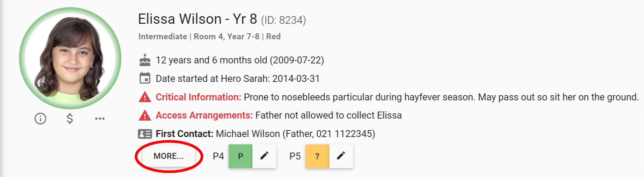Toggle the yellow P5 unknown status
The width and height of the screenshot is (644, 177).
point(317,156)
